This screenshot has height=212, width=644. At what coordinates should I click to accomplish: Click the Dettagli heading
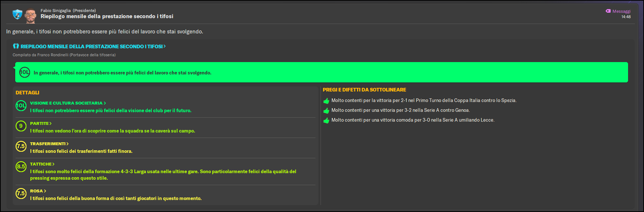pyautogui.click(x=27, y=93)
